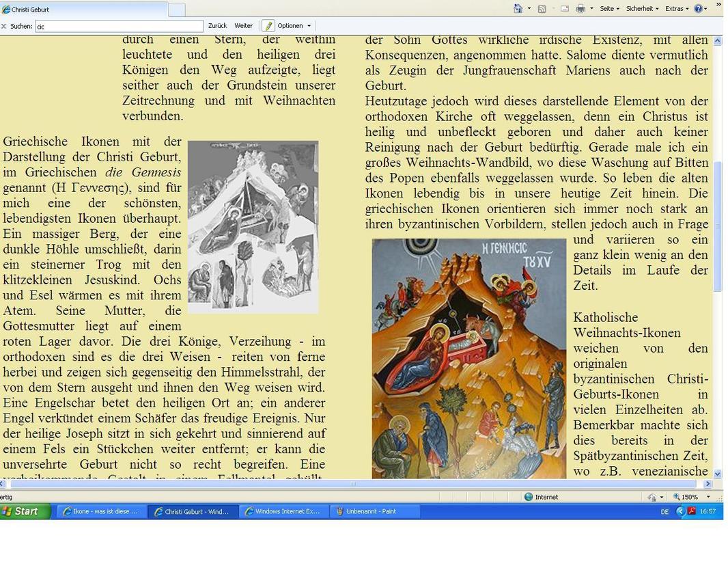Click the Internet zone globe icon
The image size is (728, 583).
coord(529,497)
